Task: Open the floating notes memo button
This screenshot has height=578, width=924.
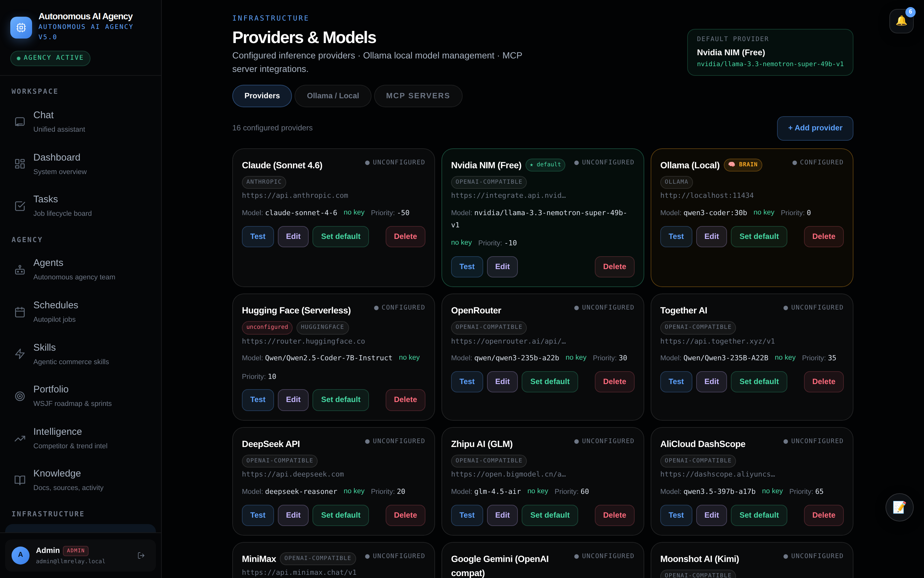Action: pos(899,507)
